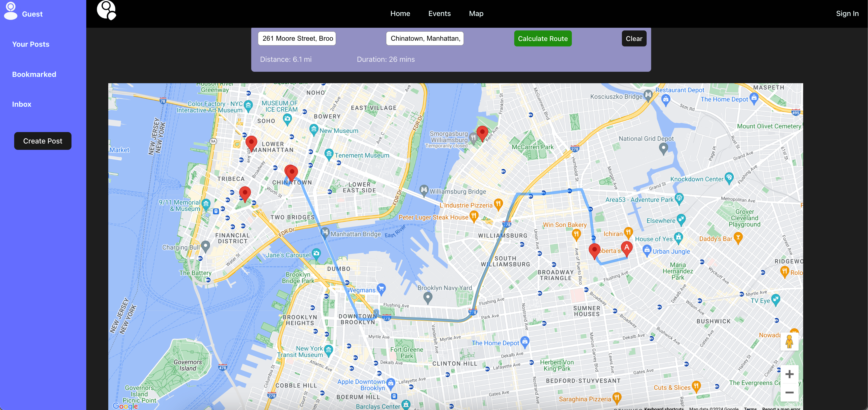Viewport: 868px width, 410px height.
Task: Click the Brooklyn Navy Yard location marker
Action: [428, 297]
